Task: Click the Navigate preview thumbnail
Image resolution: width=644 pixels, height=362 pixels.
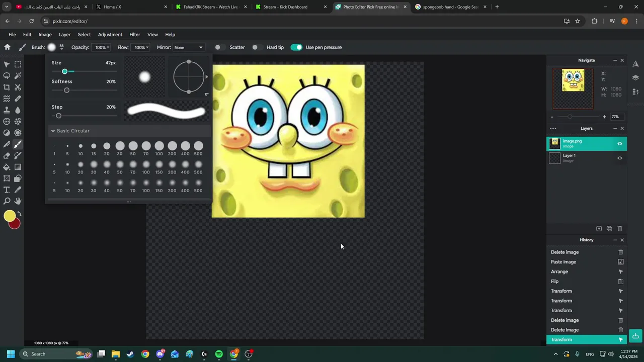Action: [x=573, y=89]
